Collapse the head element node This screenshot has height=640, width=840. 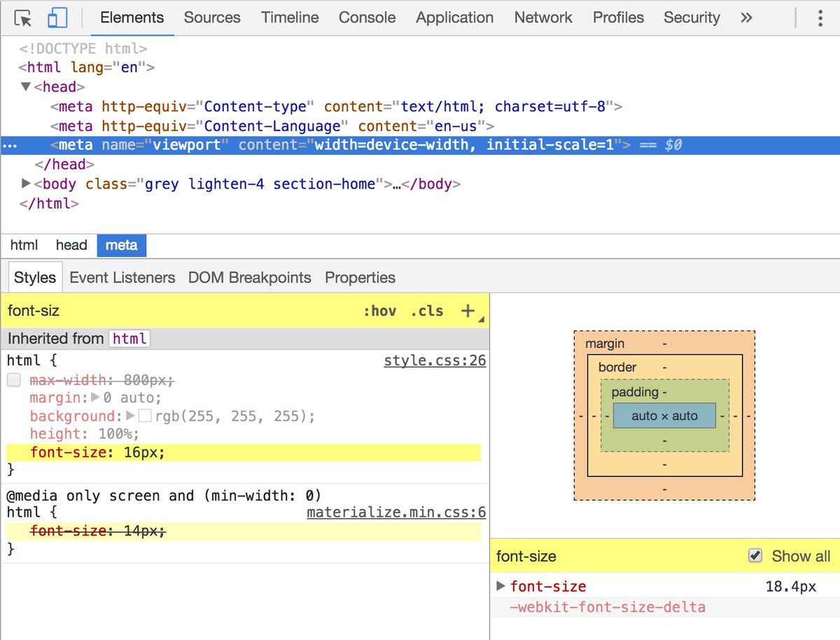[26, 87]
